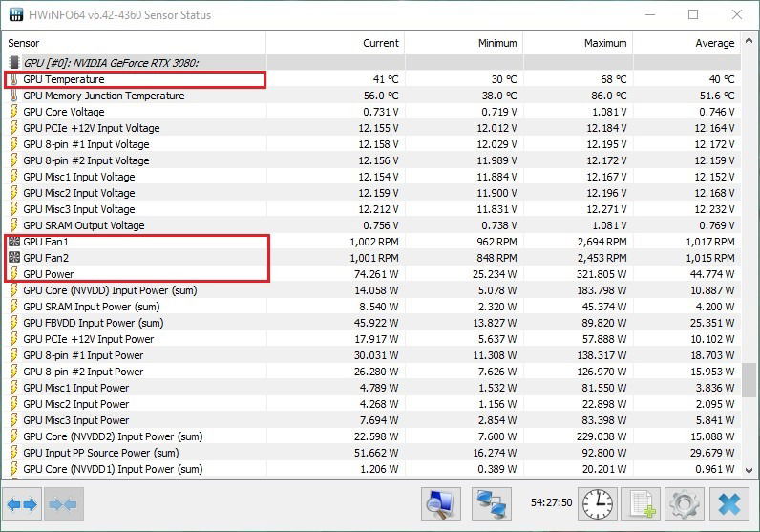Viewport: 760px width, 532px height.
Task: Select the GPU 8-pin #2 Input Voltage row
Action: 372,160
